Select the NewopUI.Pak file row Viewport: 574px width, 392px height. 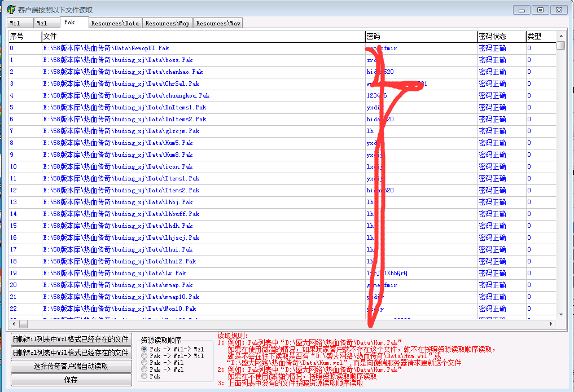pyautogui.click(x=106, y=49)
